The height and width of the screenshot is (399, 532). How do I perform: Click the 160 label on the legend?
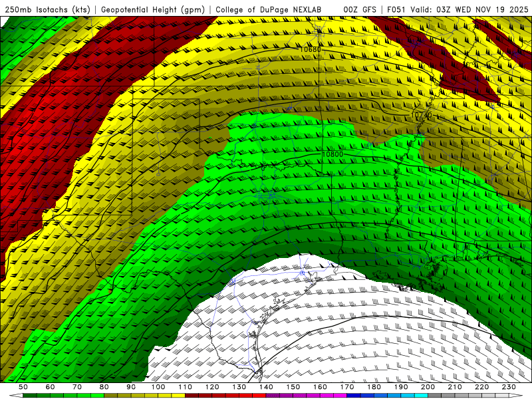click(320, 387)
